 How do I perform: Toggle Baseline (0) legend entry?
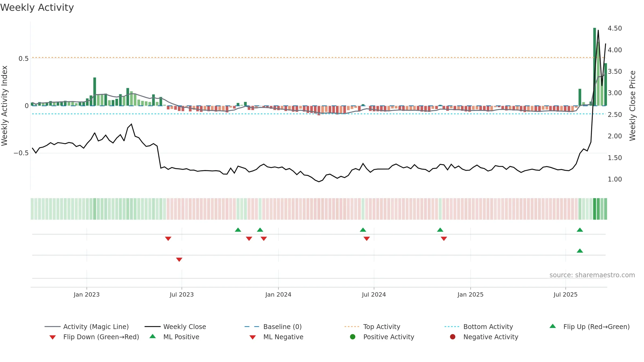273,327
